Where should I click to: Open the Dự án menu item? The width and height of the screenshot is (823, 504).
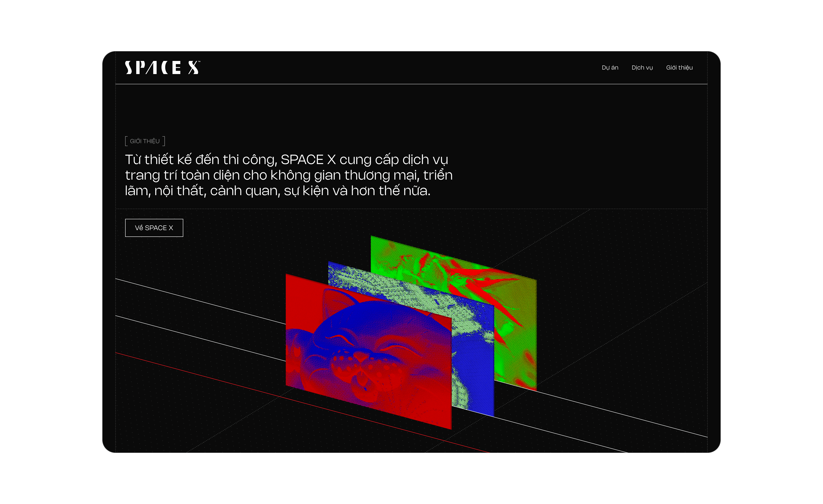[610, 67]
